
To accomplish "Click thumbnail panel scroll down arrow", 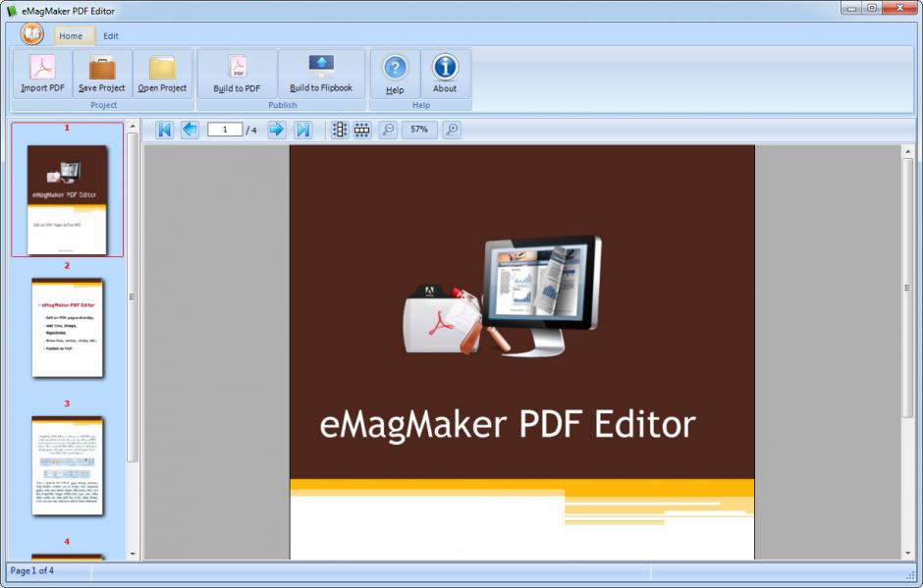I will pyautogui.click(x=133, y=554).
